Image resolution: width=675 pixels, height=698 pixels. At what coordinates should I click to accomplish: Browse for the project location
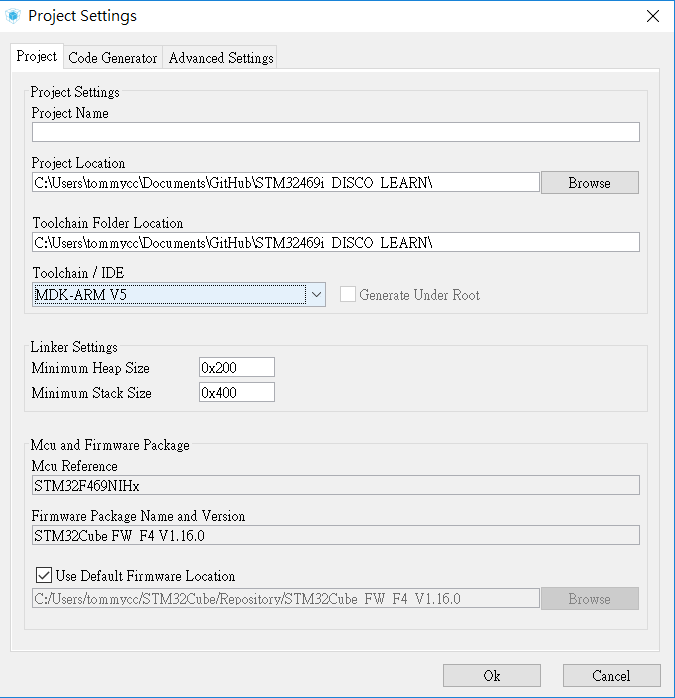(x=589, y=182)
